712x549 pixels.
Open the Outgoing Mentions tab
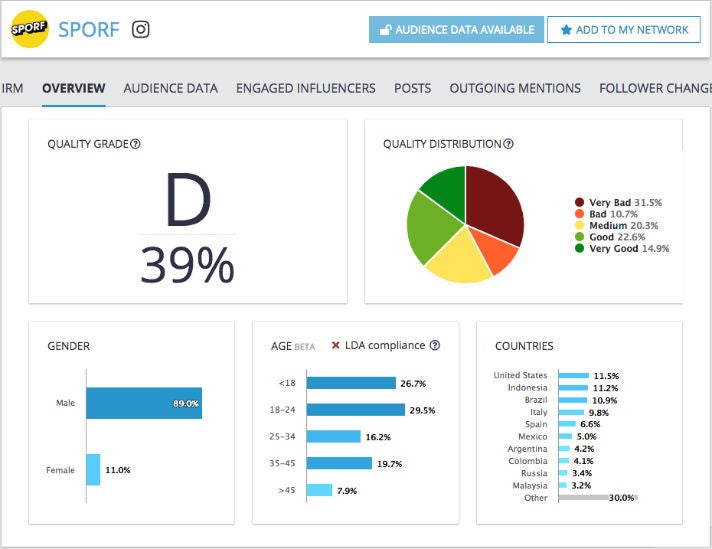515,88
